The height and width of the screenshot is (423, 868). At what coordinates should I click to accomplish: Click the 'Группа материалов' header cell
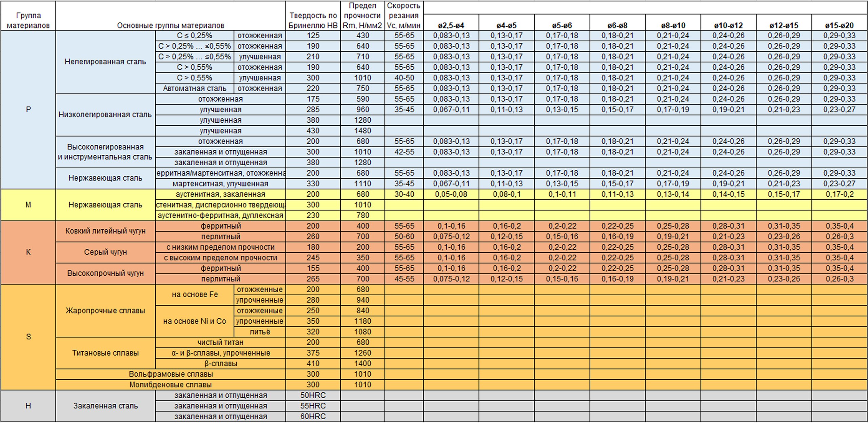28,20
